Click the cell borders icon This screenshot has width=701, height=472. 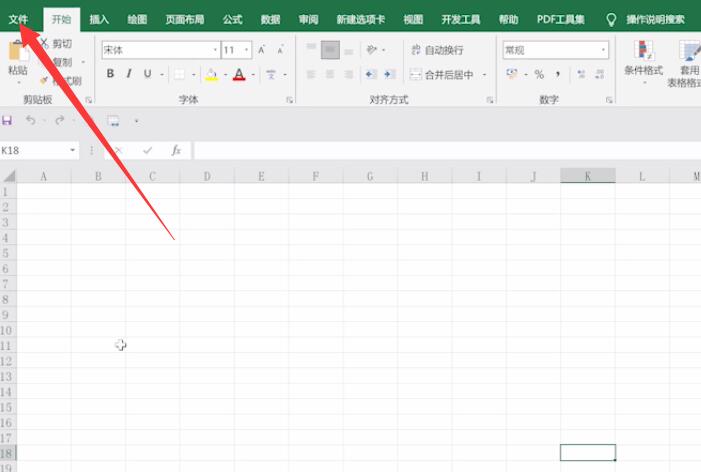[x=179, y=74]
